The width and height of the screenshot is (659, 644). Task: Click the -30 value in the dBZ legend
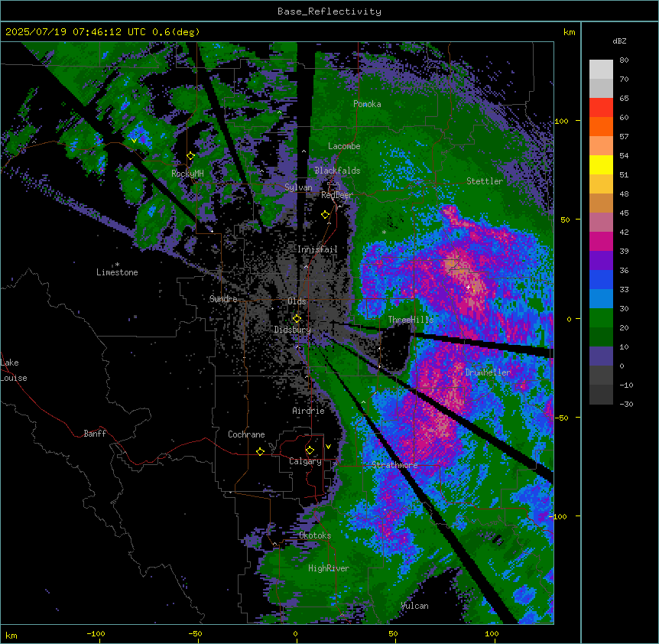(x=626, y=405)
